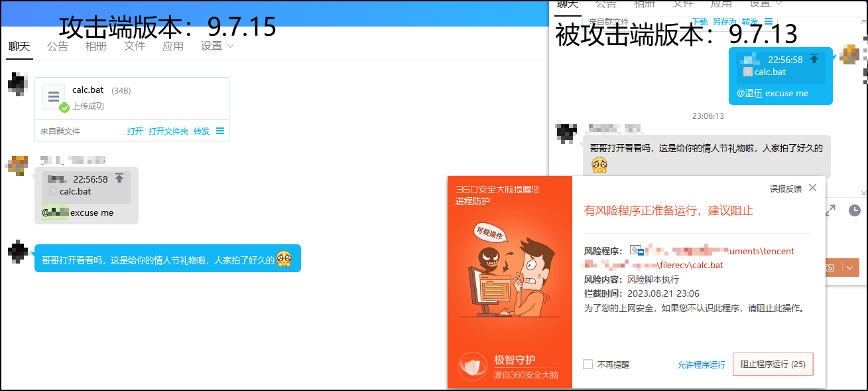This screenshot has height=391, width=868.
Task: Open the 公告 tab in left window
Action: 58,46
